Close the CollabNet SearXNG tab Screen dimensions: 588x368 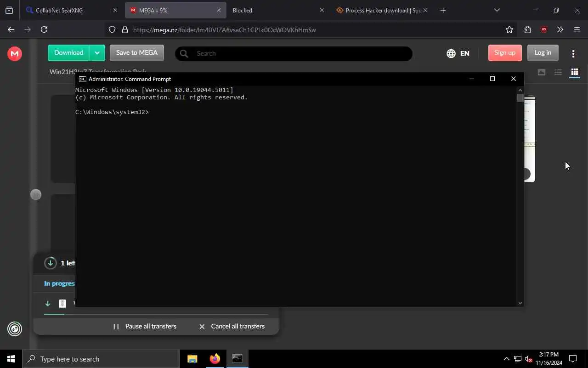pyautogui.click(x=115, y=10)
